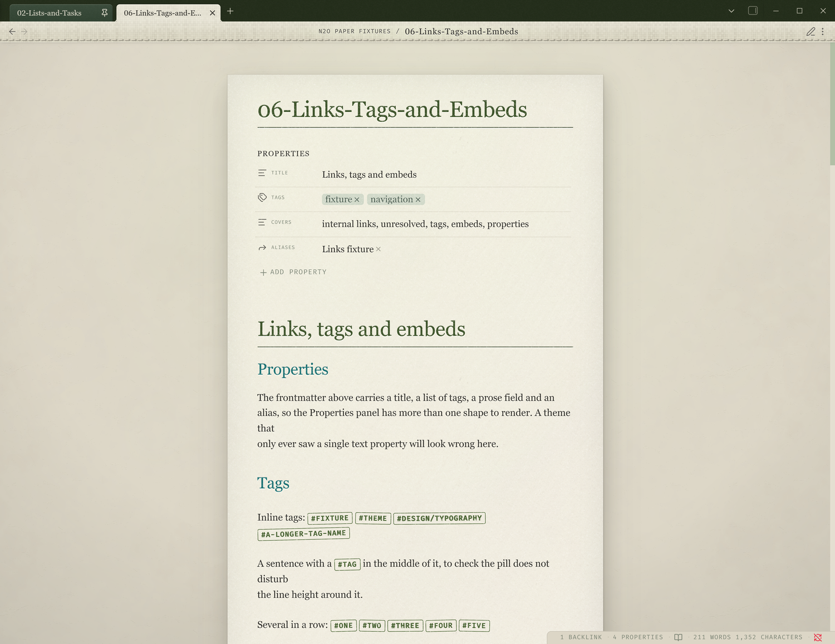Open the #FIVE tag
Image resolution: width=835 pixels, height=644 pixels.
point(474,626)
